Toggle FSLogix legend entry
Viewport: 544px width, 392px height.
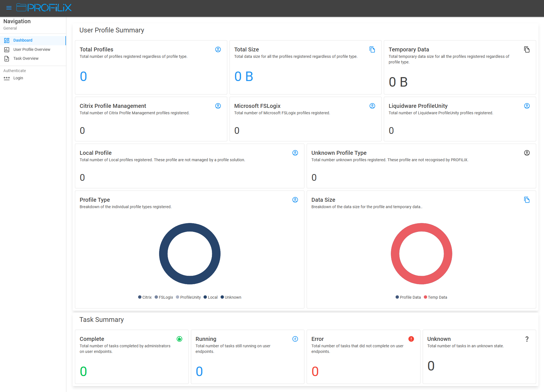164,297
